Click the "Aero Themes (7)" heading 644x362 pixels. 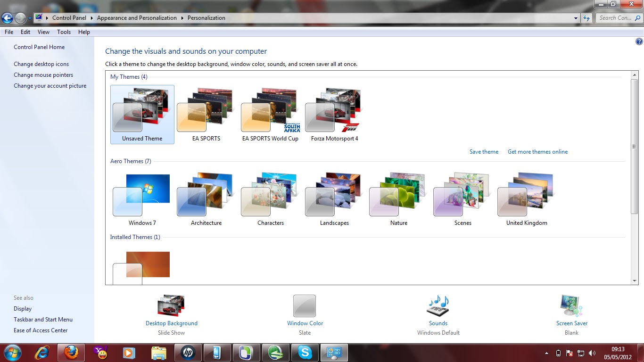[131, 161]
